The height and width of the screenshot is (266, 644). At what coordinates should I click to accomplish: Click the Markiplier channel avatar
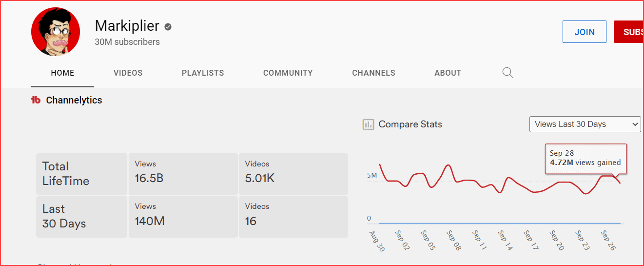[x=56, y=32]
